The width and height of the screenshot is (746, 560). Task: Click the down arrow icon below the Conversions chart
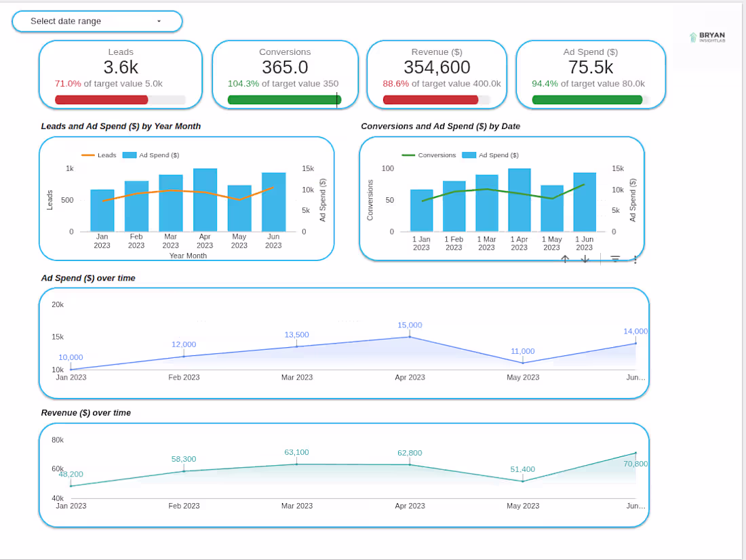pyautogui.click(x=585, y=259)
